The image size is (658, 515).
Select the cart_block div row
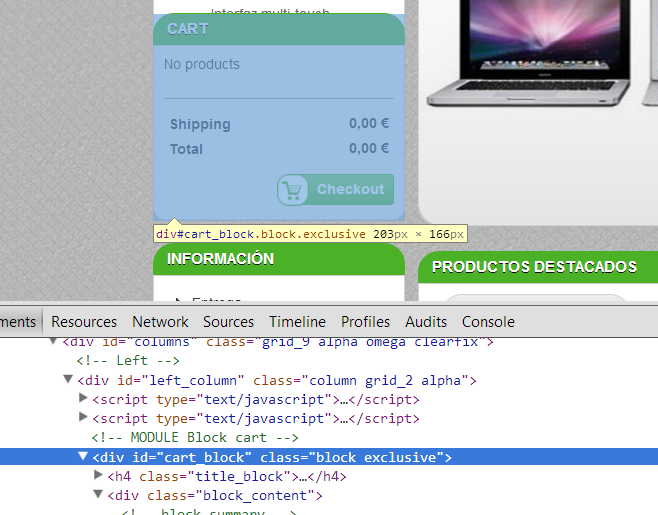click(x=329, y=457)
